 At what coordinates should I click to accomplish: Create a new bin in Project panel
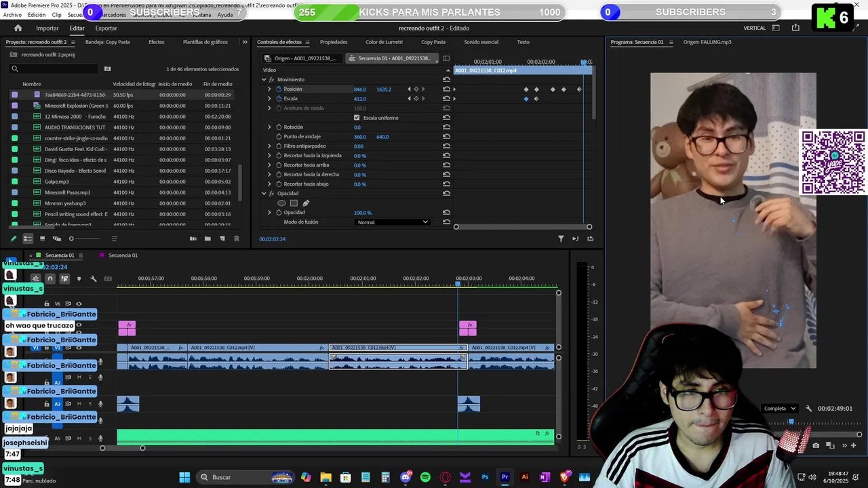click(x=208, y=239)
